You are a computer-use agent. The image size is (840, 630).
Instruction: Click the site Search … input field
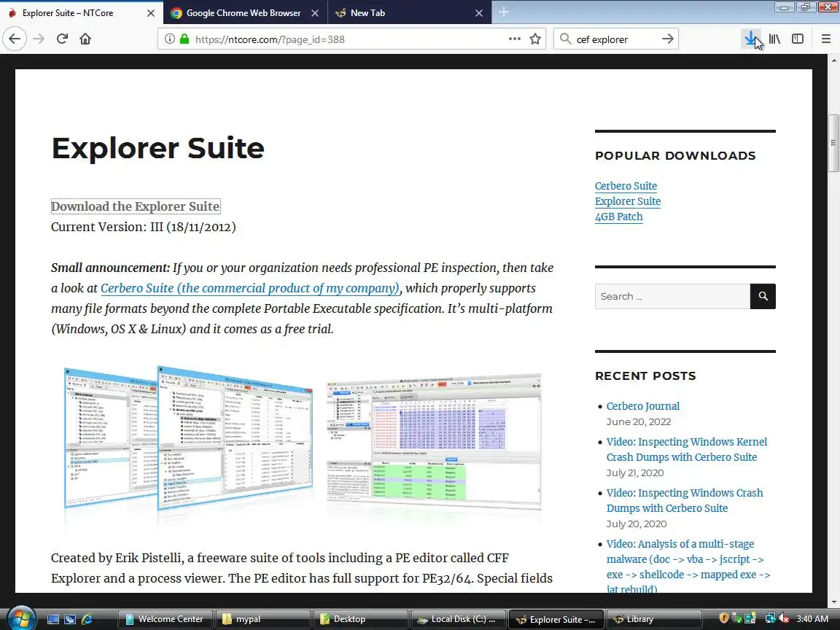672,296
